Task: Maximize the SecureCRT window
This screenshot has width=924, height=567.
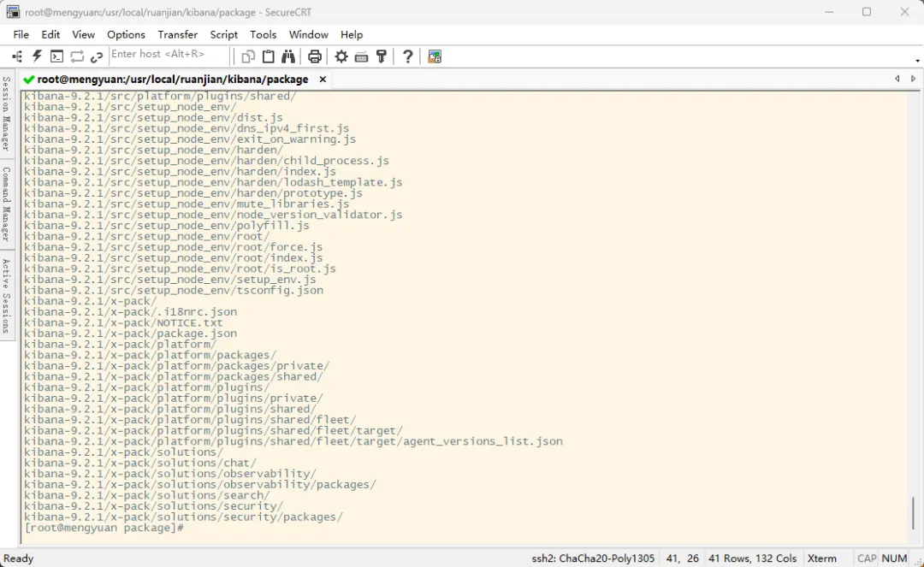Action: point(866,12)
